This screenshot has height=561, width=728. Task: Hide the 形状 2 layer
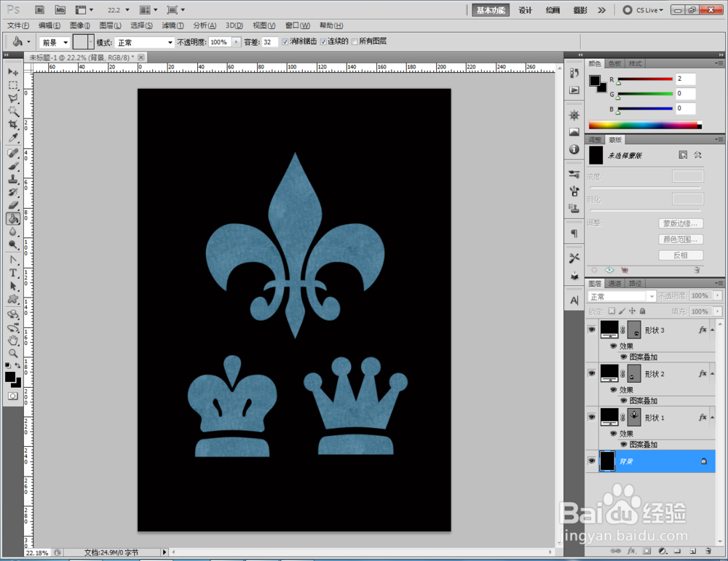click(x=591, y=373)
